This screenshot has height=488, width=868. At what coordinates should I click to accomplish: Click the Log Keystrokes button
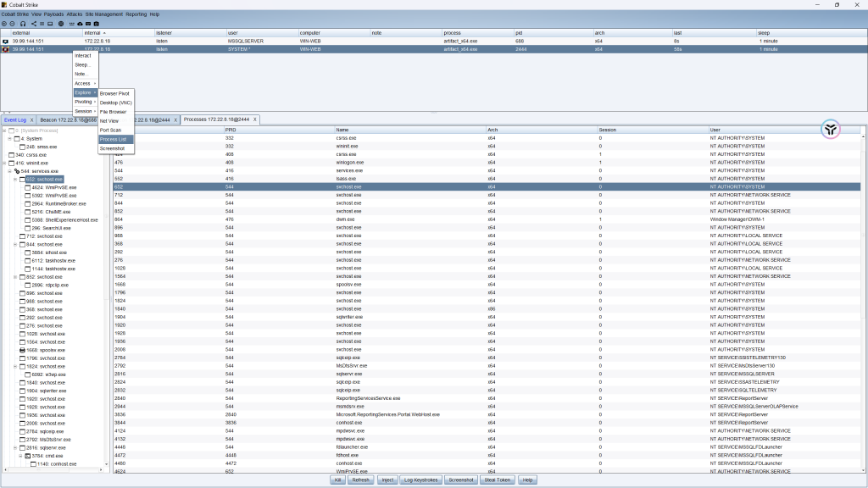pos(420,480)
